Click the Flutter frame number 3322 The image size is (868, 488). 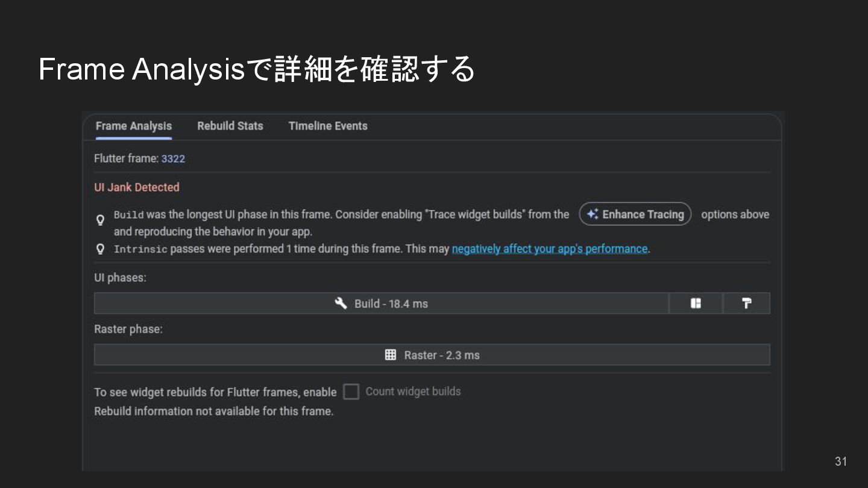[173, 159]
